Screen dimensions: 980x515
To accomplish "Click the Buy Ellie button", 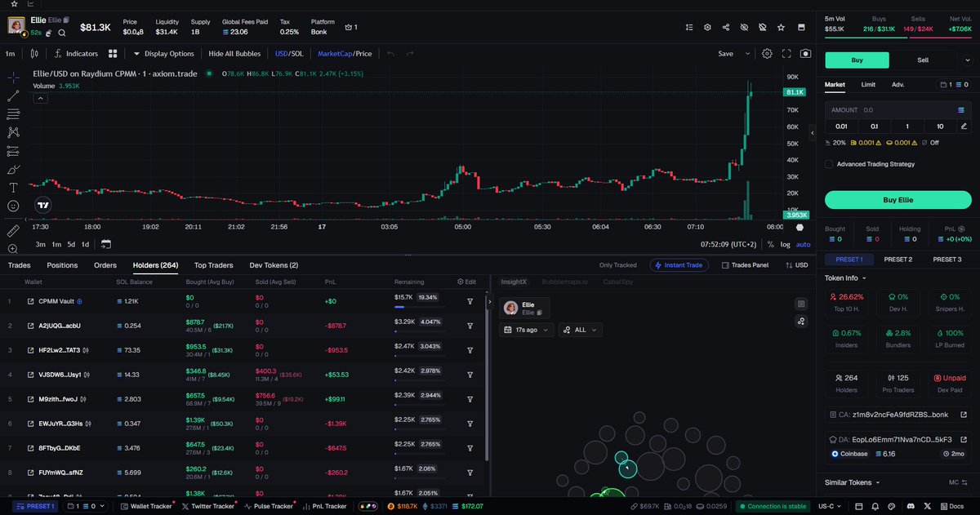I will (898, 200).
